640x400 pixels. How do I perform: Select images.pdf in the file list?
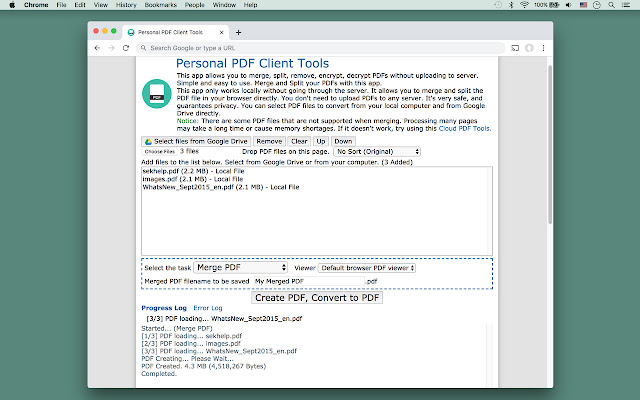(x=193, y=179)
